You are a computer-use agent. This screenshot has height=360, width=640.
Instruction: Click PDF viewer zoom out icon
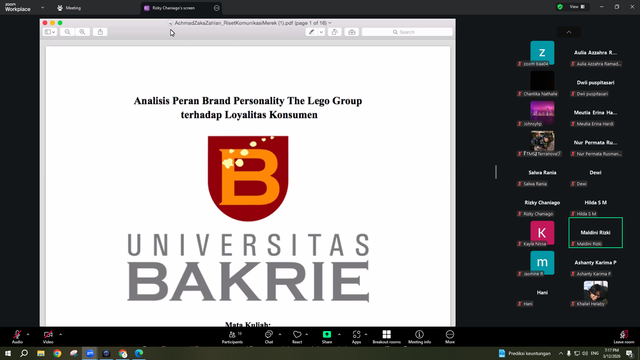tap(67, 32)
